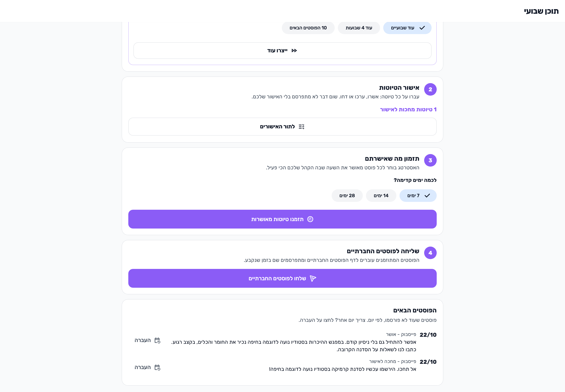This screenshot has width=565, height=392.
Task: Select the 7 ימים scheduling range
Action: pos(418,195)
